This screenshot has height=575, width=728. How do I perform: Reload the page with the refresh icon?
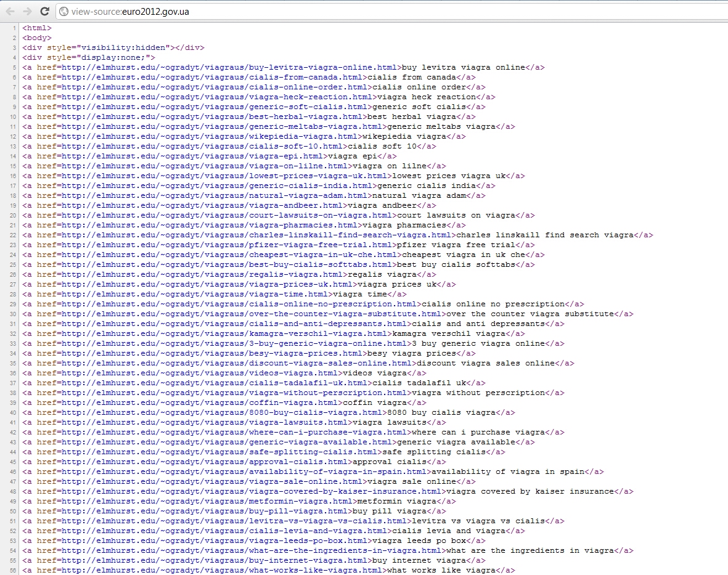coord(44,12)
